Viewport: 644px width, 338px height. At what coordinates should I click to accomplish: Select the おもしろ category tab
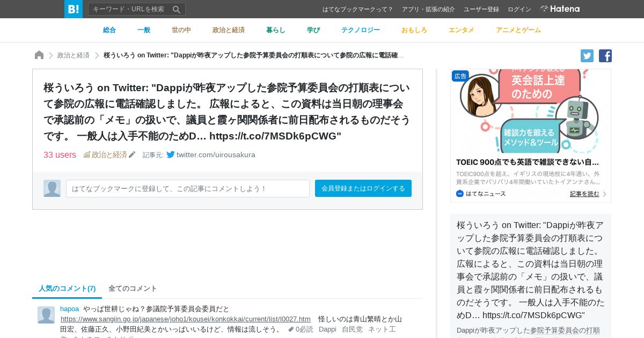(414, 30)
